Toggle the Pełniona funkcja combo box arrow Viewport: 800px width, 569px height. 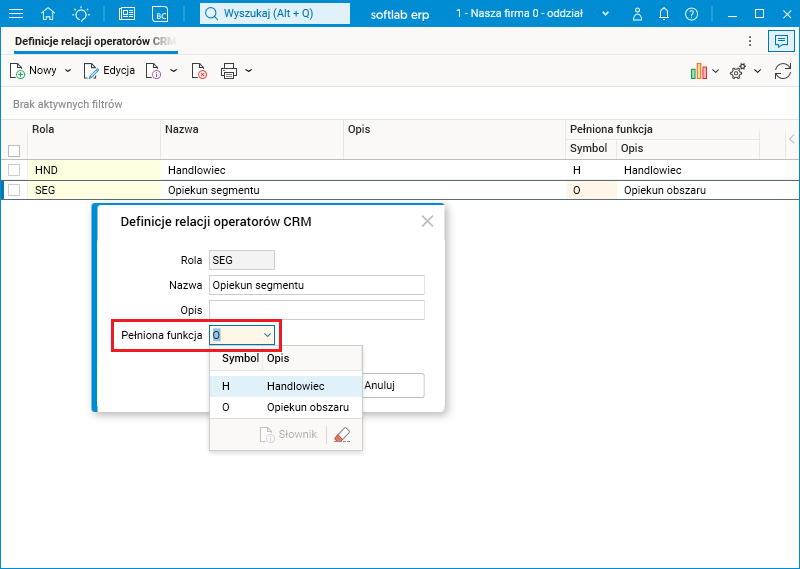(267, 335)
